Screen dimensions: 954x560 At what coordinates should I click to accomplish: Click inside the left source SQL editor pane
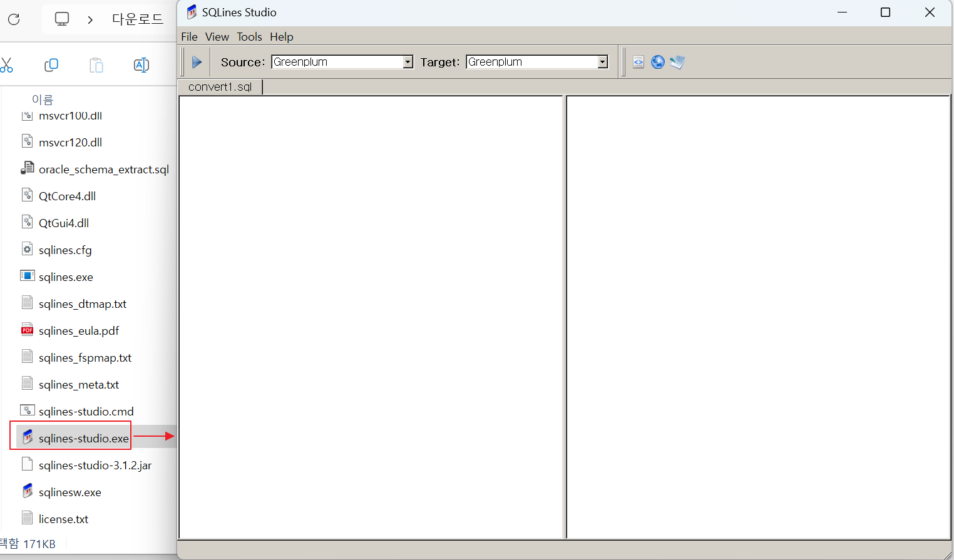[371, 317]
